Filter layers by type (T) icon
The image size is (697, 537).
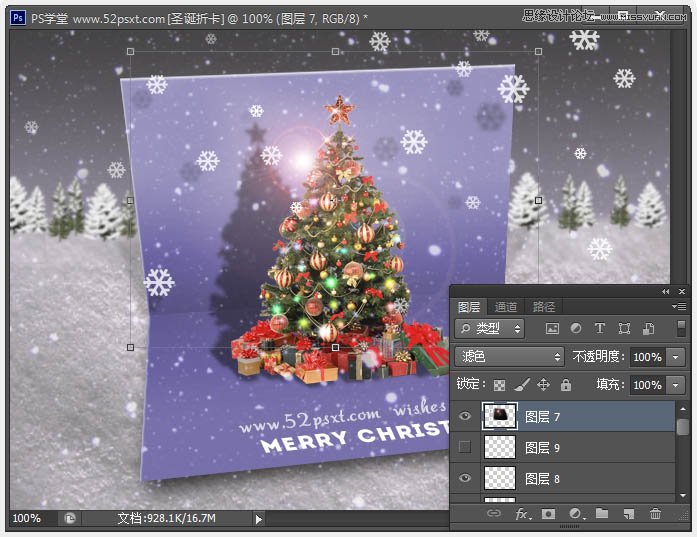tap(600, 329)
